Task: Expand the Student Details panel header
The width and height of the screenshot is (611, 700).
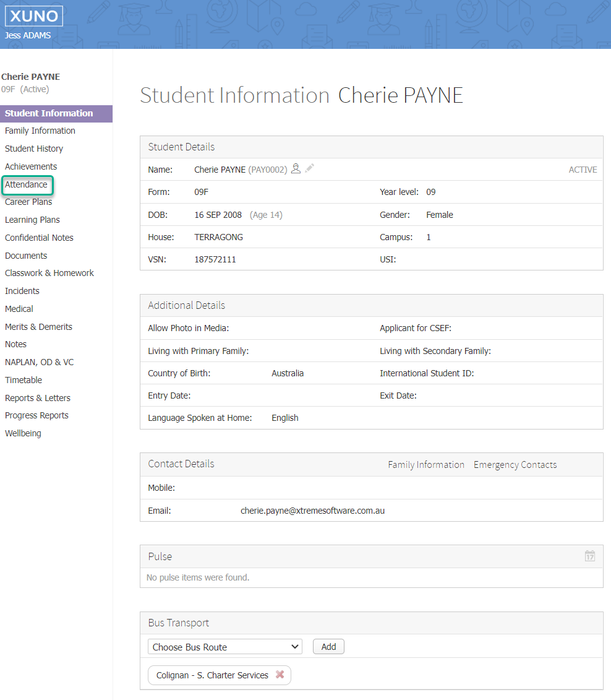Action: coord(181,147)
